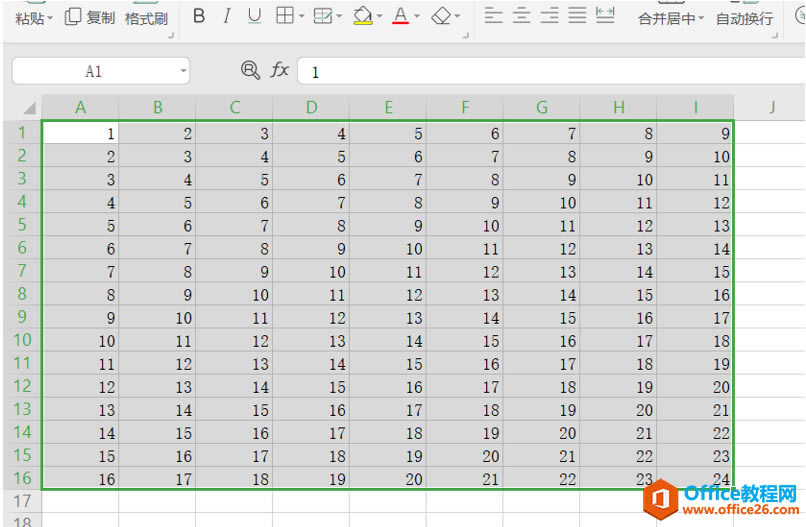
Task: Select column H header
Action: (618, 107)
